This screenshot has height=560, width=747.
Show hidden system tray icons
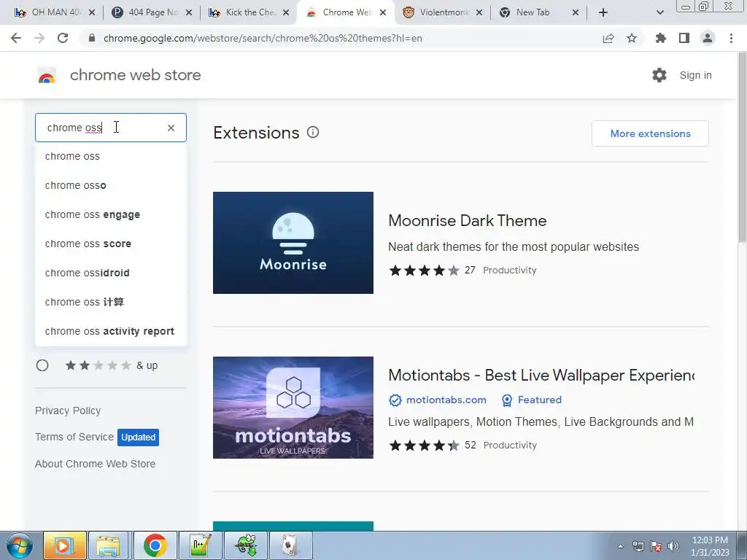pyautogui.click(x=620, y=546)
